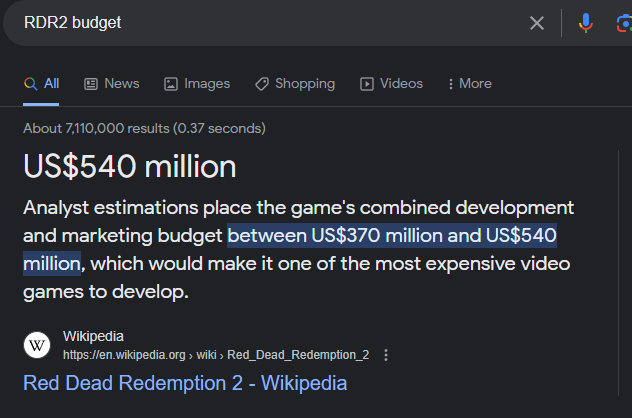The height and width of the screenshot is (418, 632).
Task: Click the Videos tab play icon
Action: 367,84
